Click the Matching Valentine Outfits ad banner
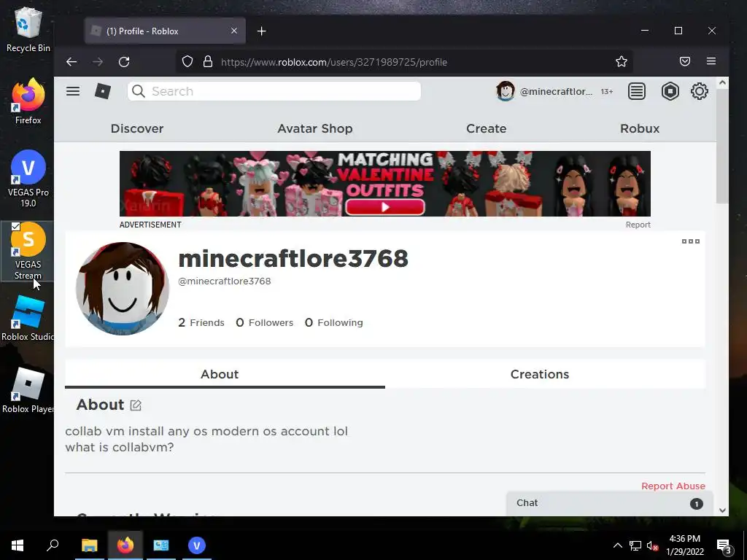This screenshot has width=747, height=560. click(385, 184)
